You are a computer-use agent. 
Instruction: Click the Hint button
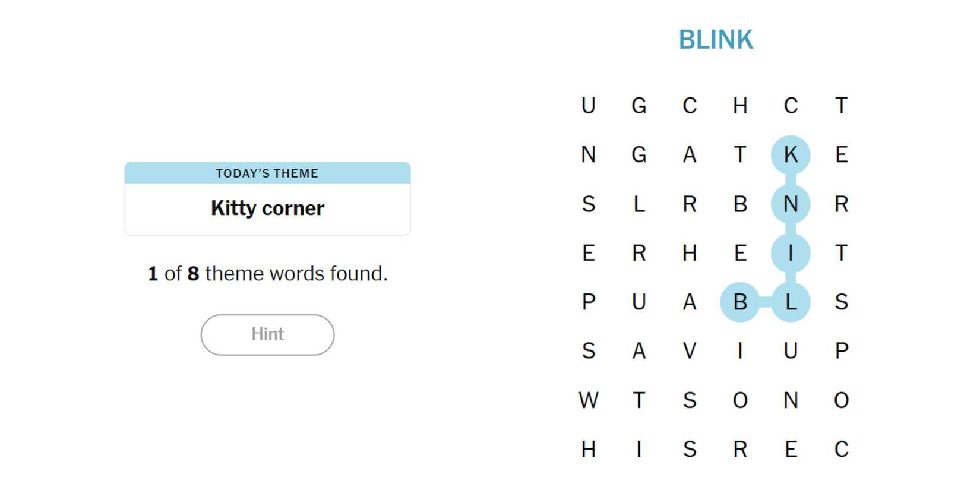pos(267,334)
